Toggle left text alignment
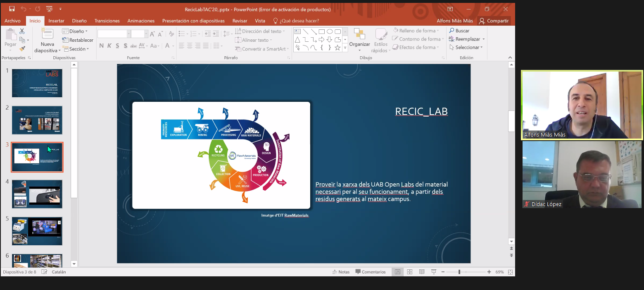The width and height of the screenshot is (644, 290). [181, 46]
